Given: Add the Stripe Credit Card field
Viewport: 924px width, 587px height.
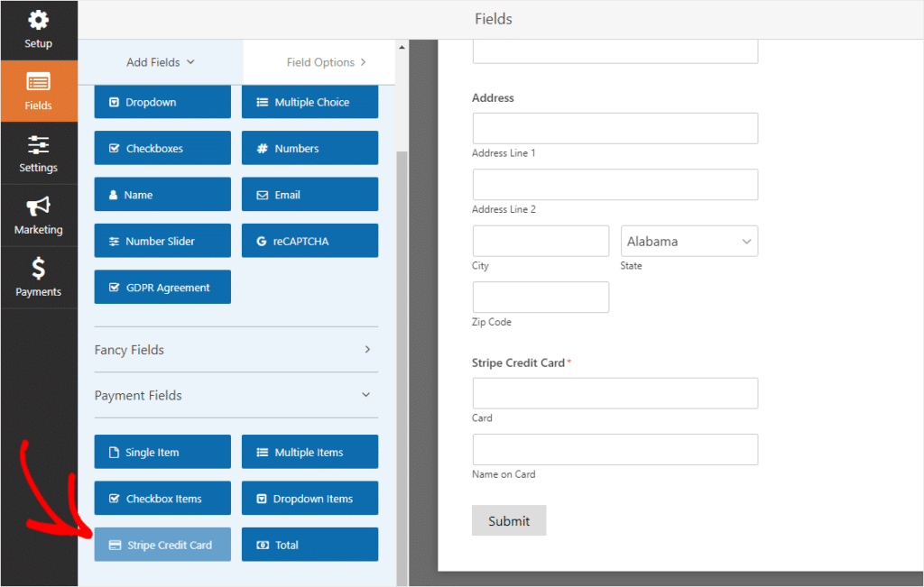Looking at the screenshot, I should (162, 544).
